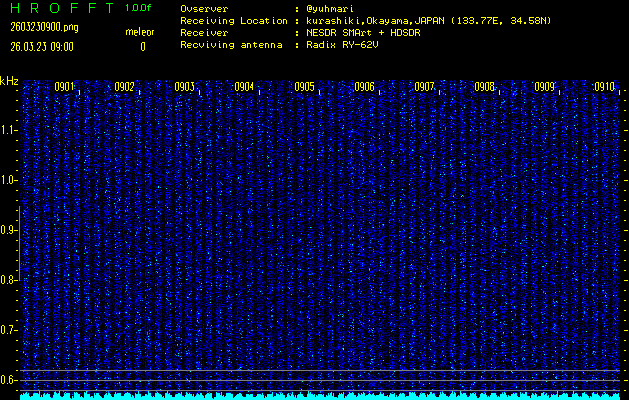Select the 0.9 kHz frequency tick
The height and width of the screenshot is (400, 629).
click(9, 230)
